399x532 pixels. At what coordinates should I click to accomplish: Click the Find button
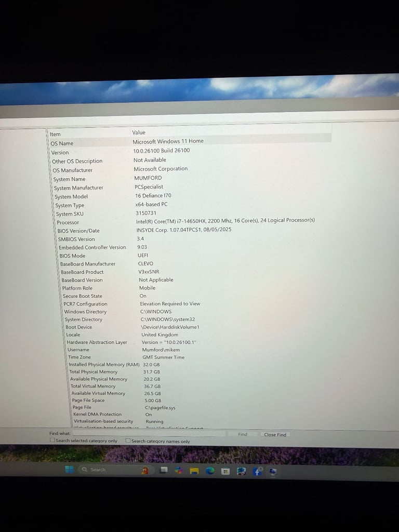click(243, 434)
